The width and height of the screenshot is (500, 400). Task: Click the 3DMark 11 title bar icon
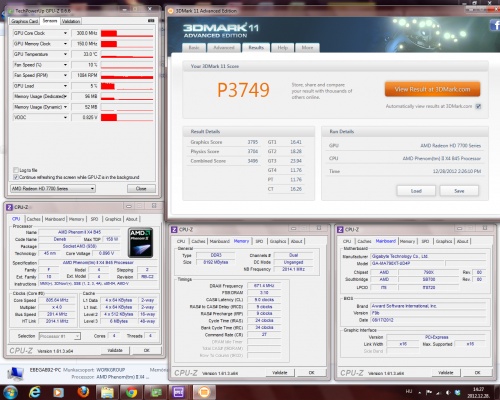171,11
